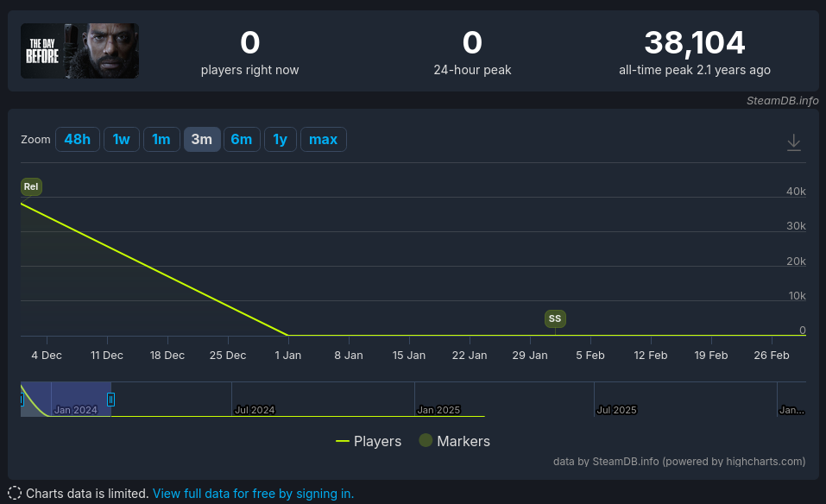Click the 4 Dec axis label
This screenshot has width=826, height=504.
tap(47, 356)
